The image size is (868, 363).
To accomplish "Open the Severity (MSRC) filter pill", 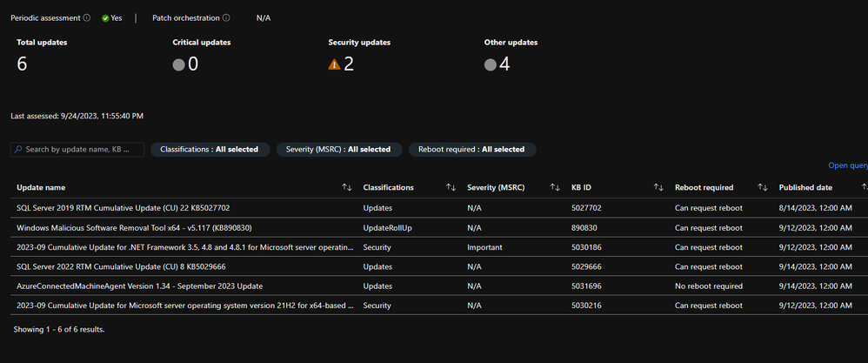I will [x=339, y=150].
